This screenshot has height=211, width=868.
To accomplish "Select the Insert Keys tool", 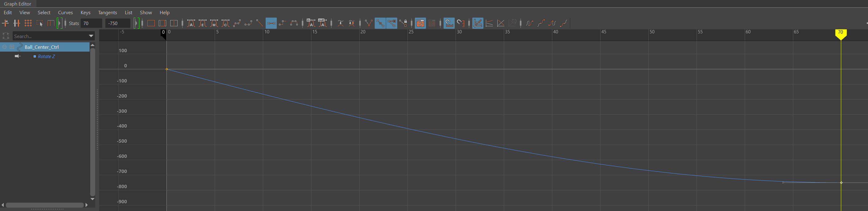I will coord(16,23).
